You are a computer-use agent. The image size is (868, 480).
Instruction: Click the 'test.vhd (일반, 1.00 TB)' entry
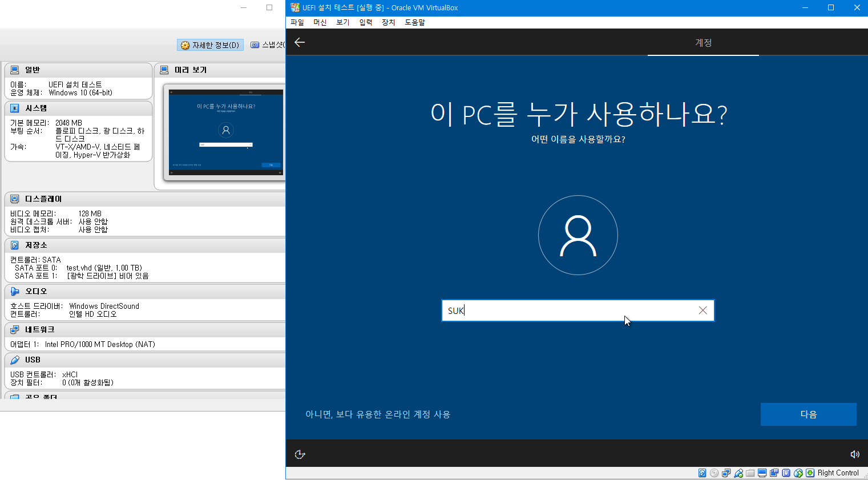coord(104,268)
